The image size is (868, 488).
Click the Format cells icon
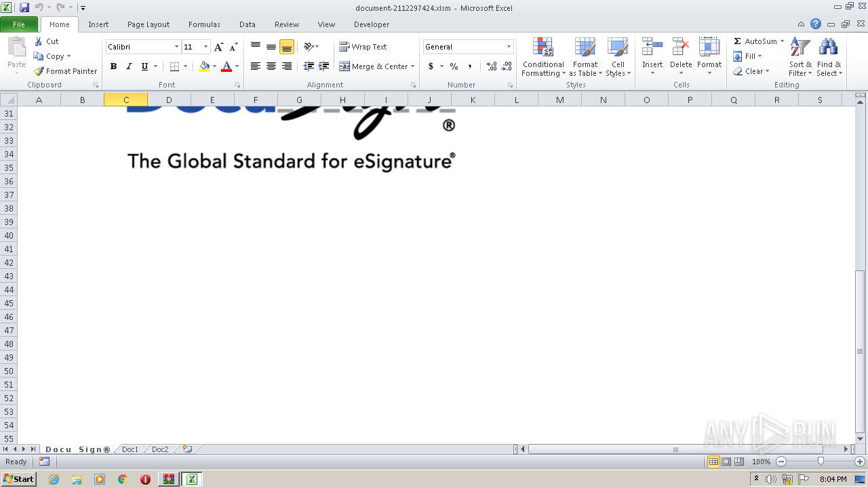709,47
